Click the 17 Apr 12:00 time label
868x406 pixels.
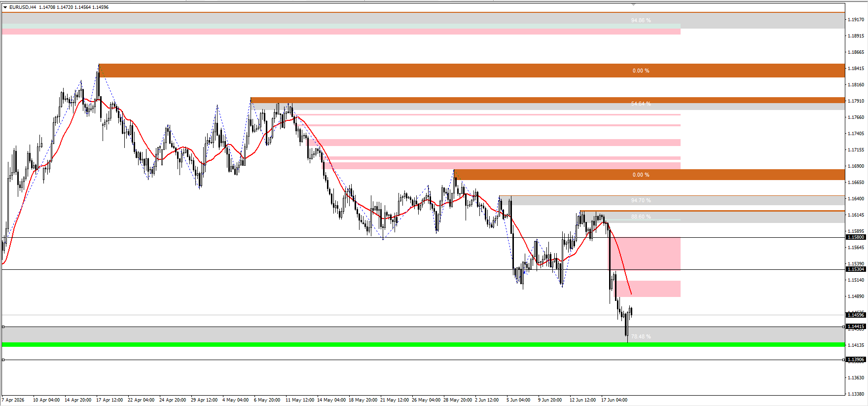(x=109, y=400)
